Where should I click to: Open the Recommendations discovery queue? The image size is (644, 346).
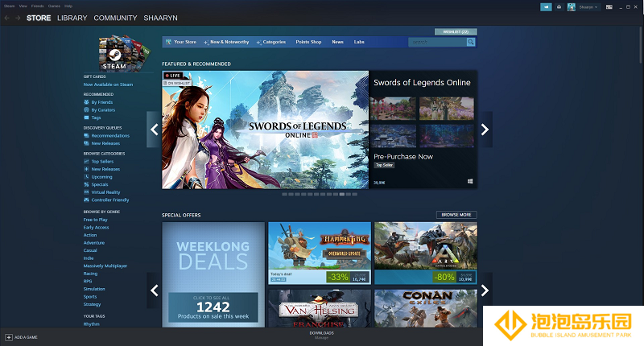[110, 135]
